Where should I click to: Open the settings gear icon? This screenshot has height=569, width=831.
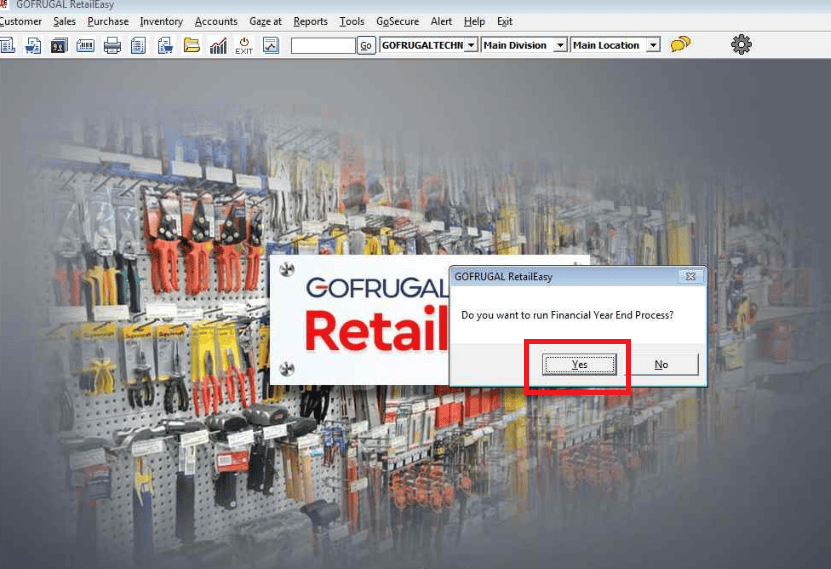pyautogui.click(x=741, y=45)
